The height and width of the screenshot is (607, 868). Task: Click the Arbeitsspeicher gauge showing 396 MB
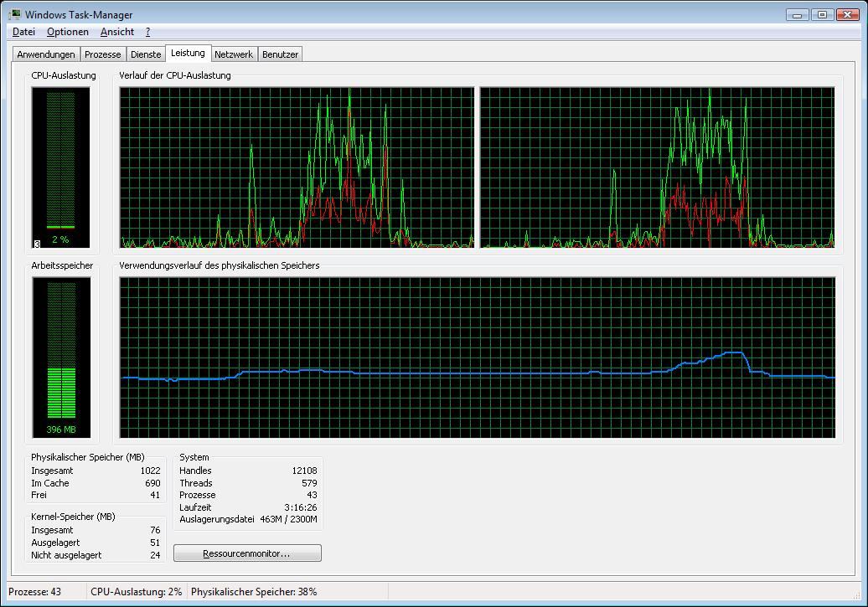coord(61,358)
